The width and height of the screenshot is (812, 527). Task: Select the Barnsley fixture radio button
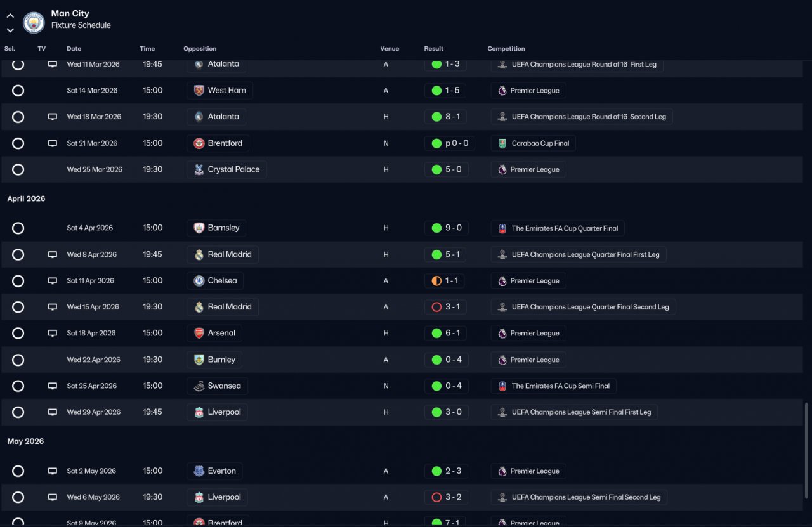click(18, 228)
